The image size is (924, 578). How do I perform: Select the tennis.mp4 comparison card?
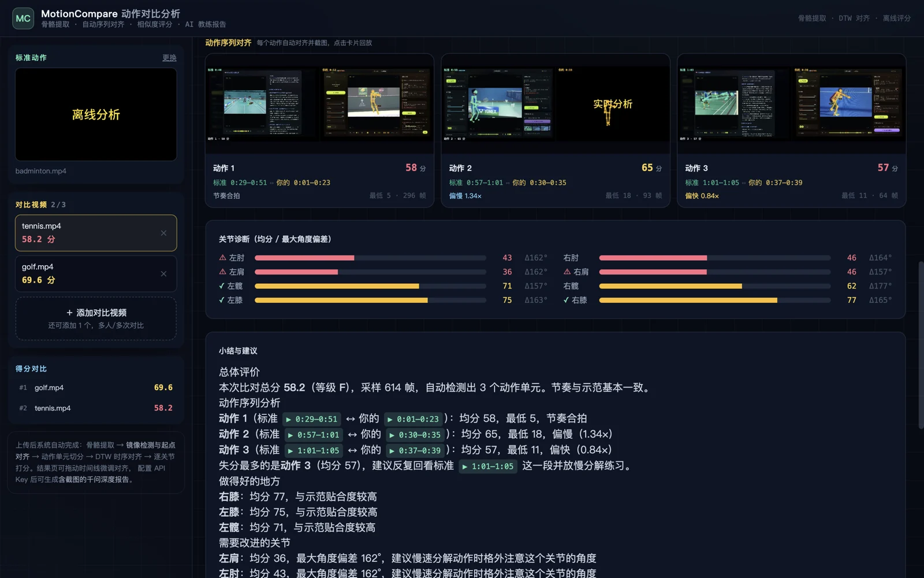click(x=96, y=233)
